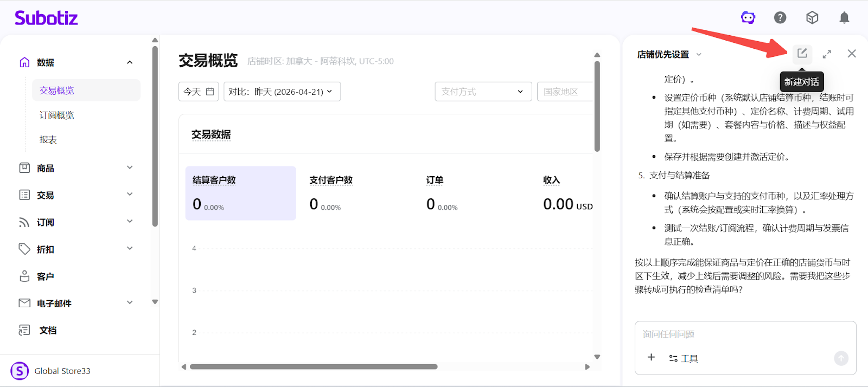The image size is (868, 387).
Task: Click the 工具 button in chat input
Action: (684, 358)
